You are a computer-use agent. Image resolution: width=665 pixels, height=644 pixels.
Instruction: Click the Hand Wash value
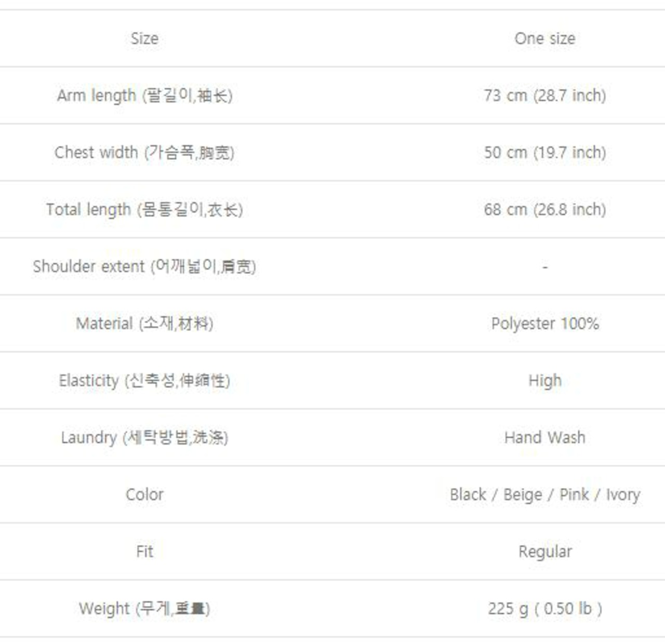pos(544,438)
